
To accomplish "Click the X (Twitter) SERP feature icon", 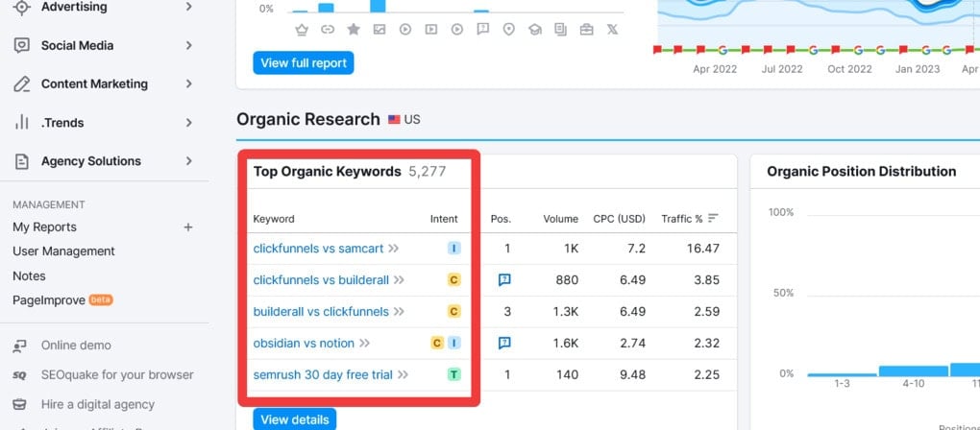I will pyautogui.click(x=613, y=30).
